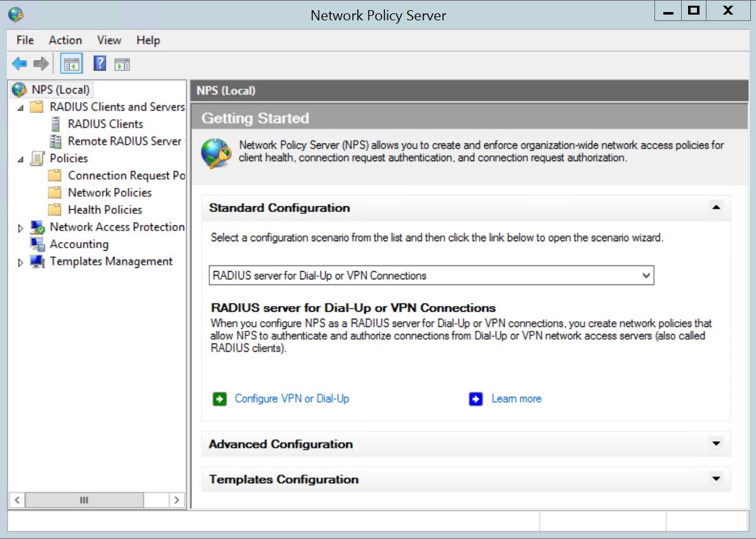This screenshot has width=756, height=539.
Task: Expand the Advanced Configuration section
Action: click(716, 444)
